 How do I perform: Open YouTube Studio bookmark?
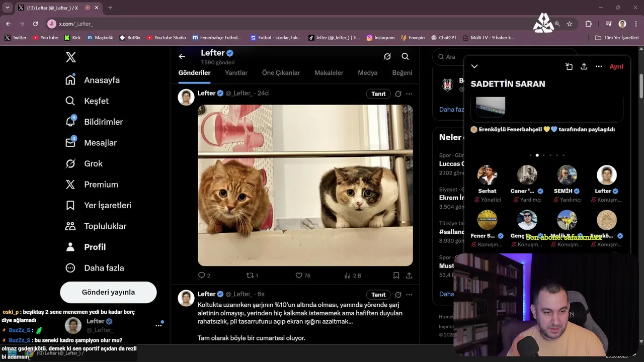click(x=166, y=38)
